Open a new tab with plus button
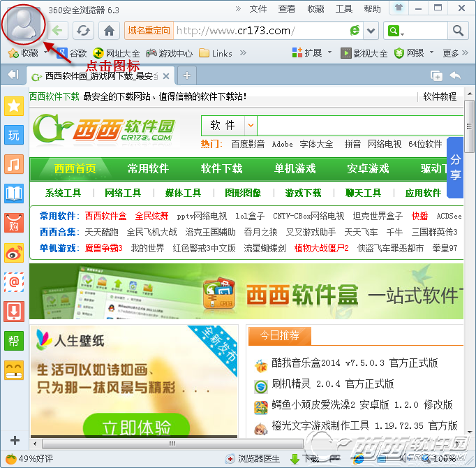This screenshot has width=476, height=468. coord(187,75)
